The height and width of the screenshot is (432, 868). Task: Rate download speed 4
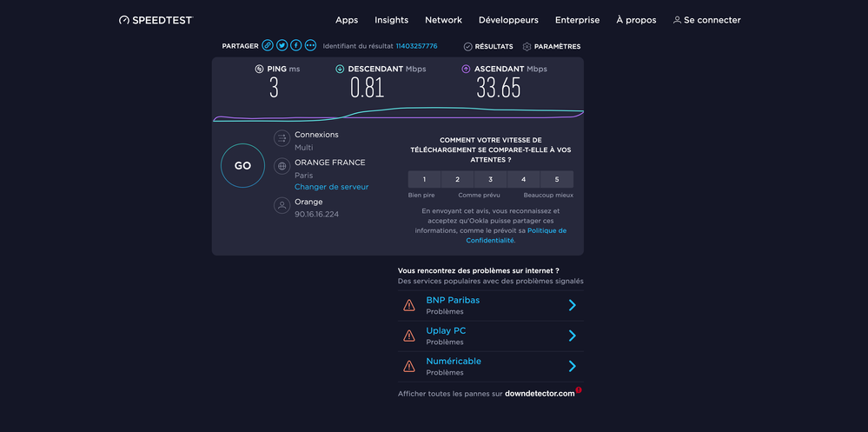[524, 179]
